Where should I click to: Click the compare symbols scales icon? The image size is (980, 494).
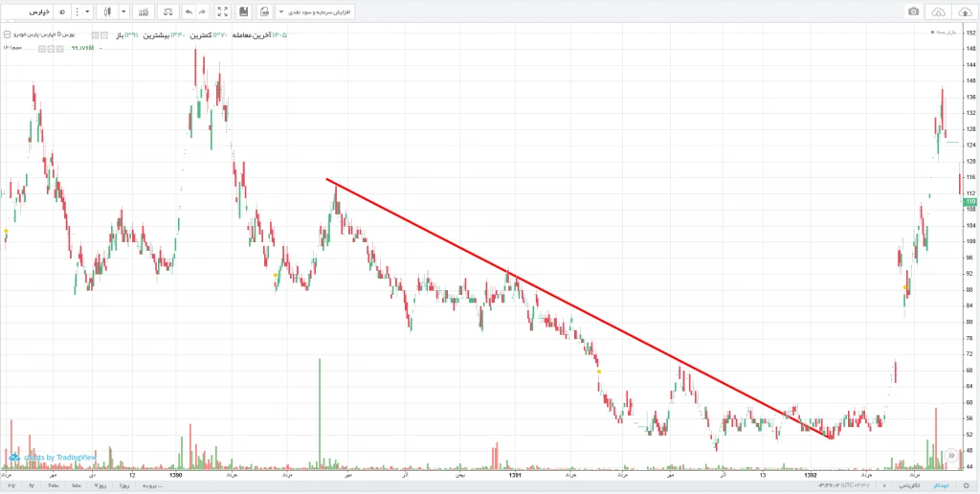(167, 11)
